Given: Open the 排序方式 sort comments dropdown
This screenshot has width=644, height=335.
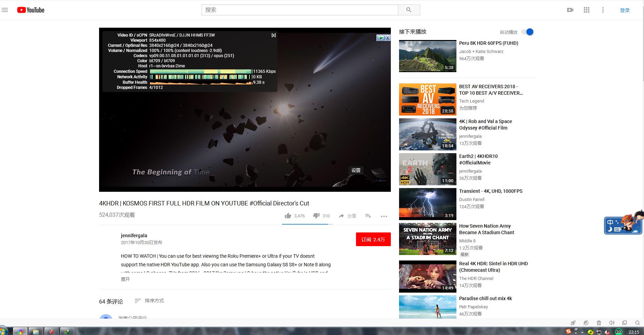Looking at the screenshot, I should click(149, 301).
